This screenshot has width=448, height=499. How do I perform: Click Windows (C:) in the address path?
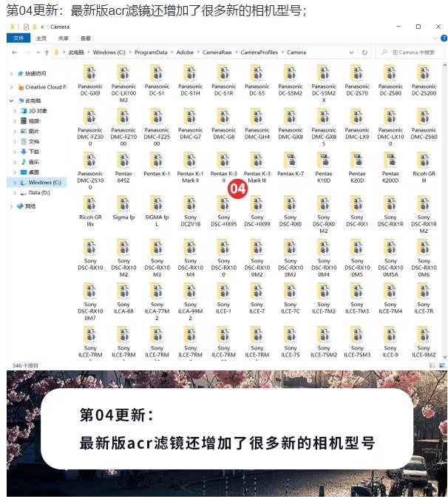click(x=109, y=52)
